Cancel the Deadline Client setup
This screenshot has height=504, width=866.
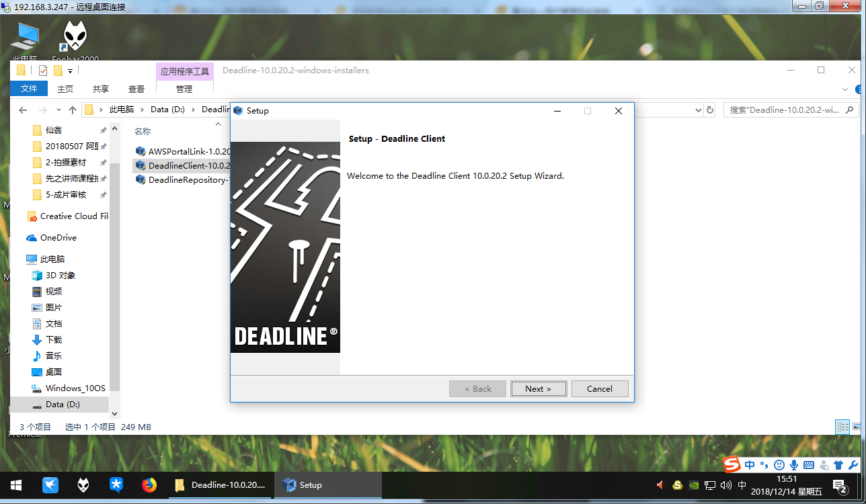599,388
